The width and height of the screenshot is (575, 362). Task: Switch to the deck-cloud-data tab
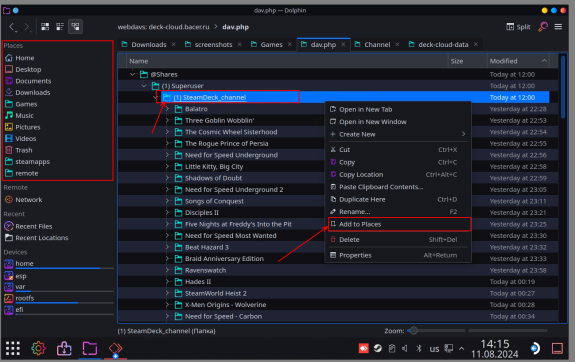443,45
